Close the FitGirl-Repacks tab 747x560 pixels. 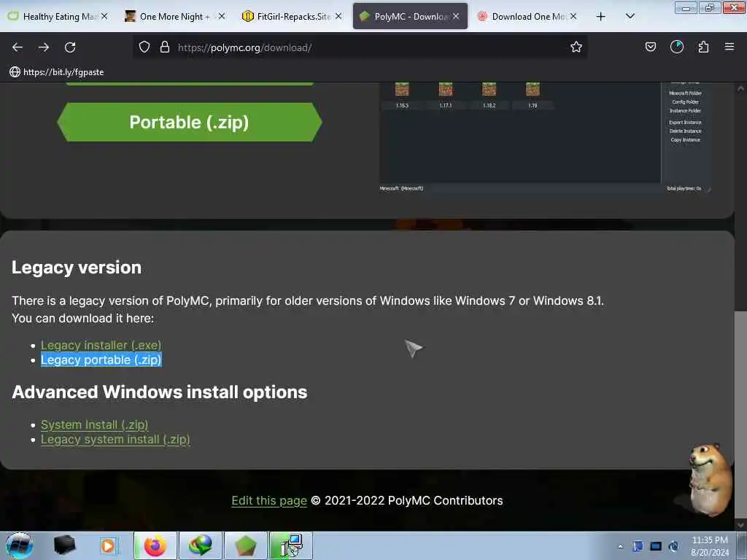pos(338,17)
